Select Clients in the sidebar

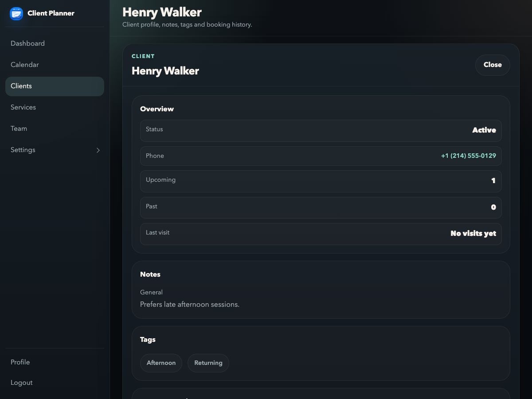pyautogui.click(x=55, y=86)
